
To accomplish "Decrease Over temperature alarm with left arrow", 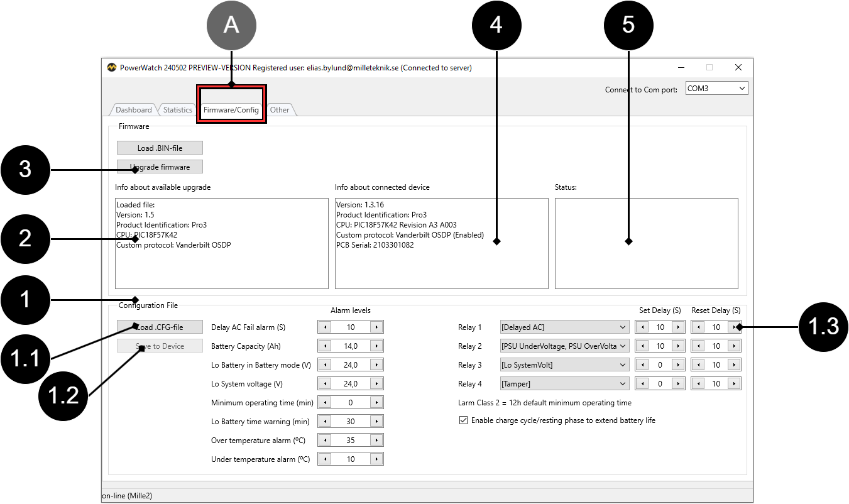I will pos(325,441).
